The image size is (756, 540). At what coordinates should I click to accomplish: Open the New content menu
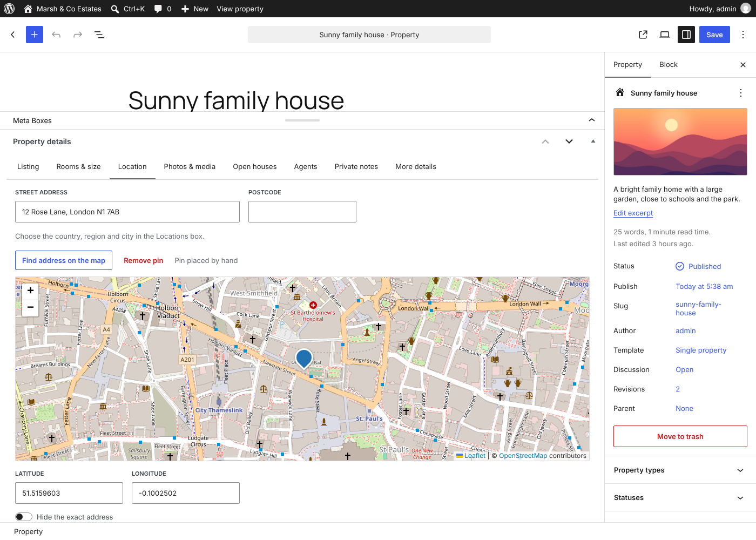pos(195,9)
